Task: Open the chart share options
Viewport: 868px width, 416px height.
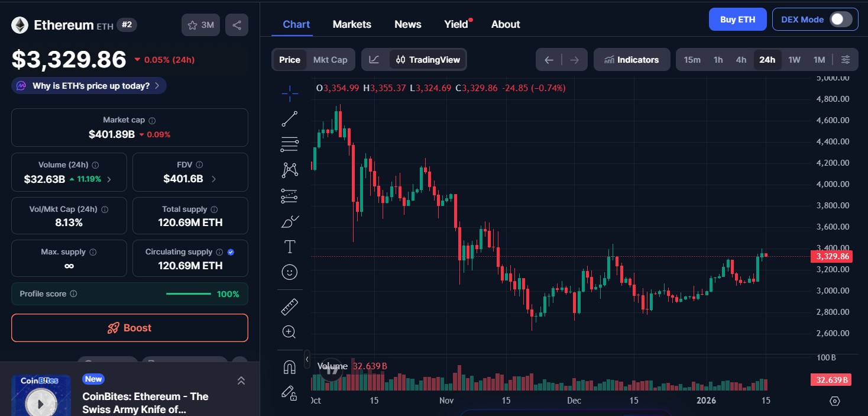Action: (x=237, y=25)
